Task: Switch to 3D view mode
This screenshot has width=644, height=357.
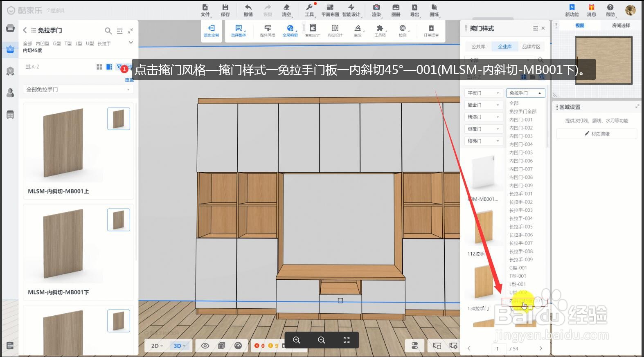Action: [179, 346]
